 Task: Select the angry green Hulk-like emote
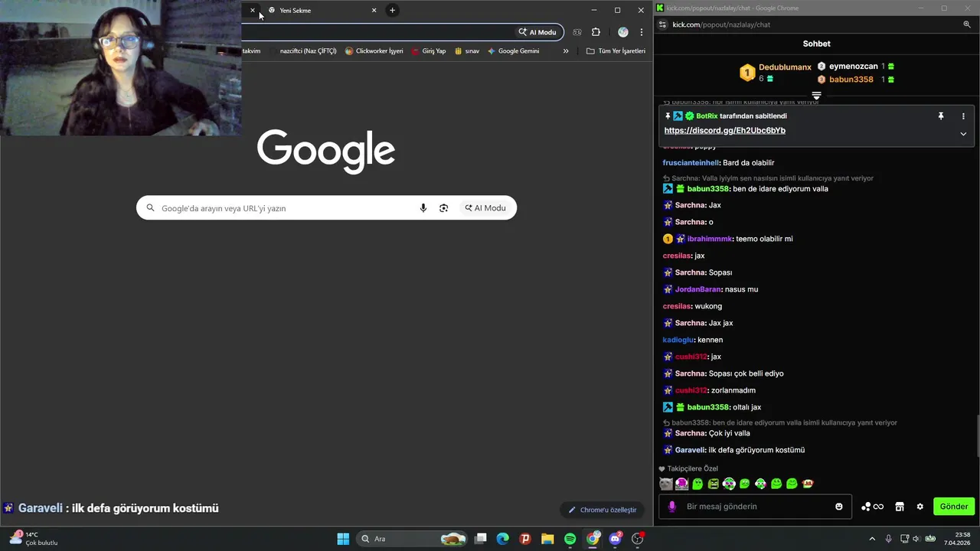[x=713, y=484]
